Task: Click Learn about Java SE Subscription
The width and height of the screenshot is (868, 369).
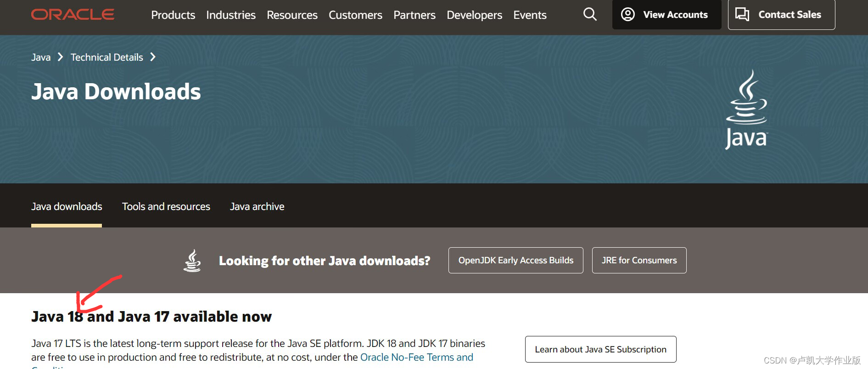Action: [600, 349]
